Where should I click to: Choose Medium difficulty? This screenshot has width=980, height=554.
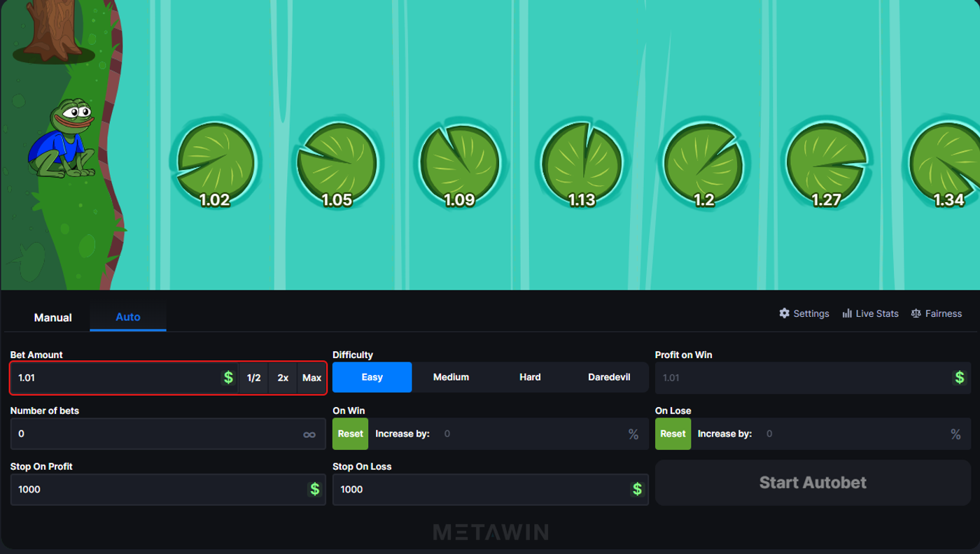point(451,377)
